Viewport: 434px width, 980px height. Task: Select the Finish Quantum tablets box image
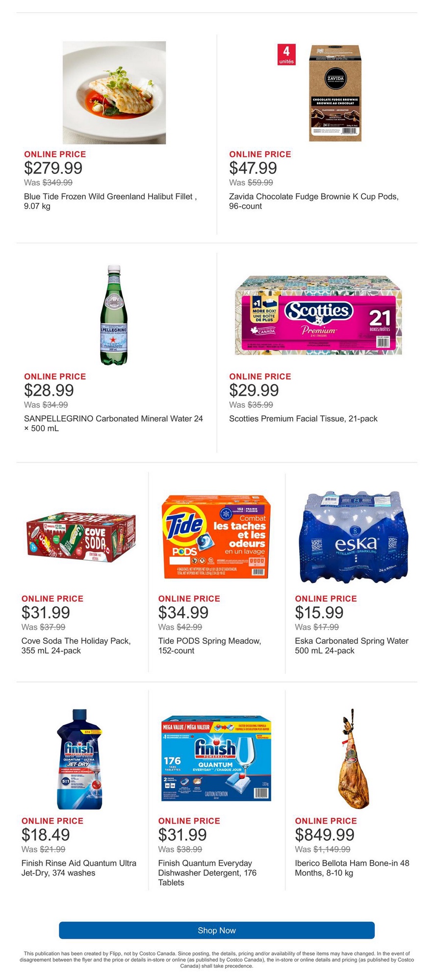(x=216, y=759)
